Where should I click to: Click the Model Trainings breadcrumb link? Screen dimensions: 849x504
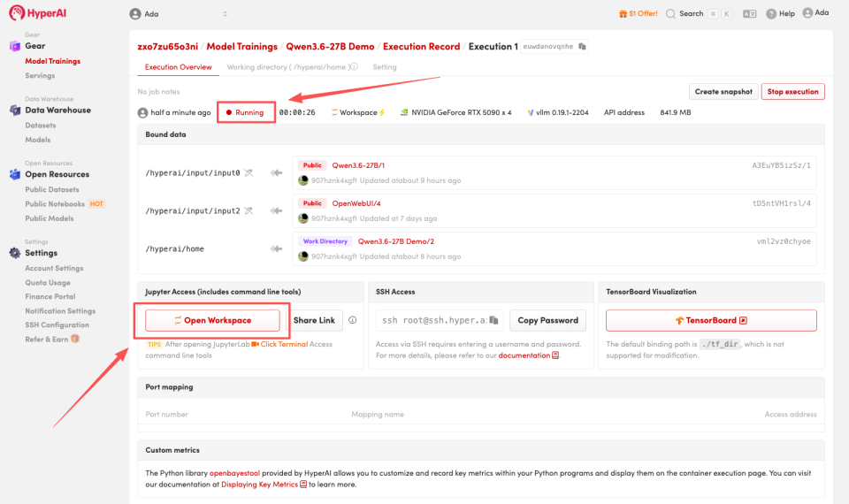(242, 47)
